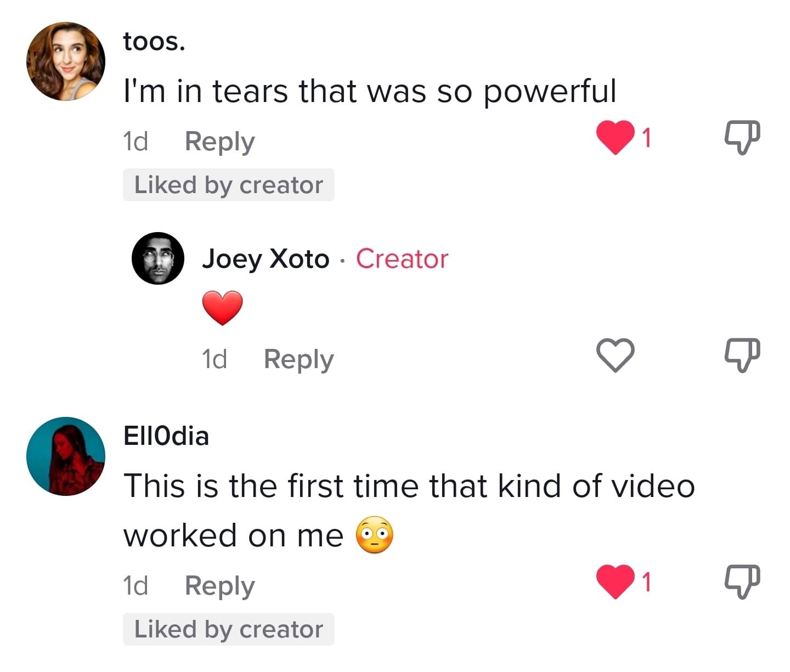Click the flushed face emoji
This screenshot has height=672, width=790.
375,535
